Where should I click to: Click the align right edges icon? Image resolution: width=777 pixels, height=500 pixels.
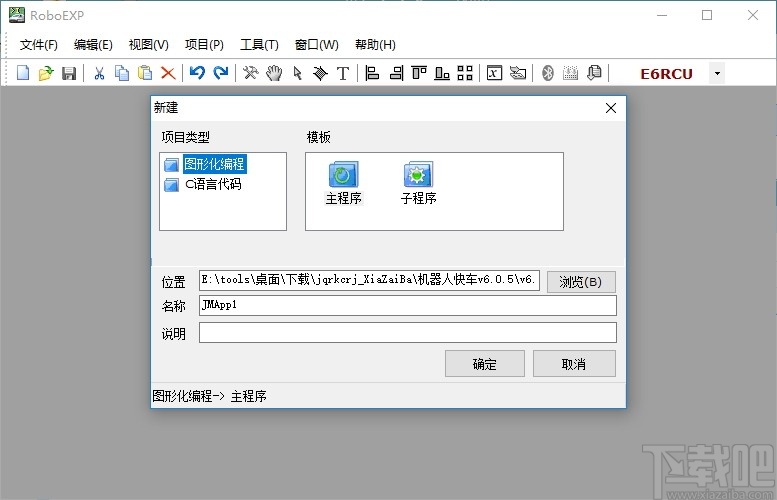coord(396,73)
